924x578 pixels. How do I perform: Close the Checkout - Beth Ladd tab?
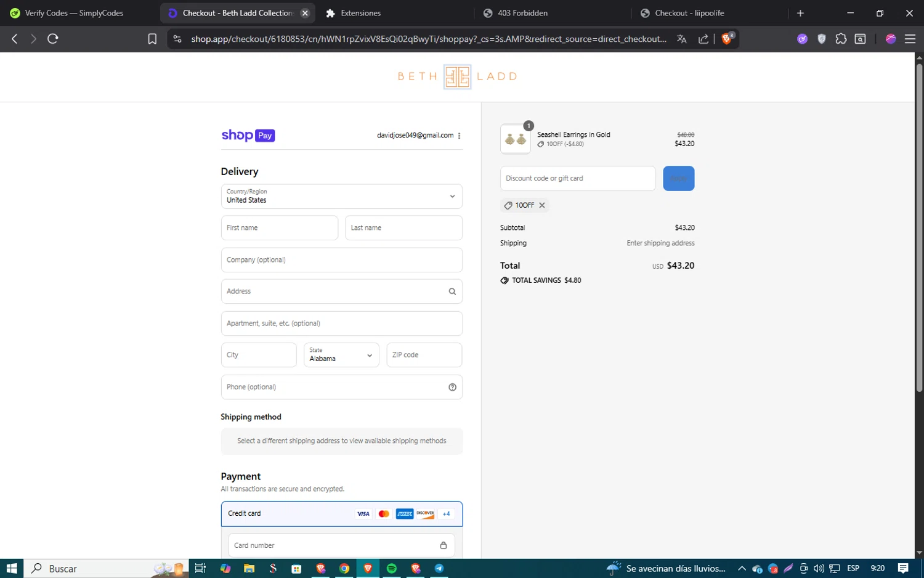[305, 13]
